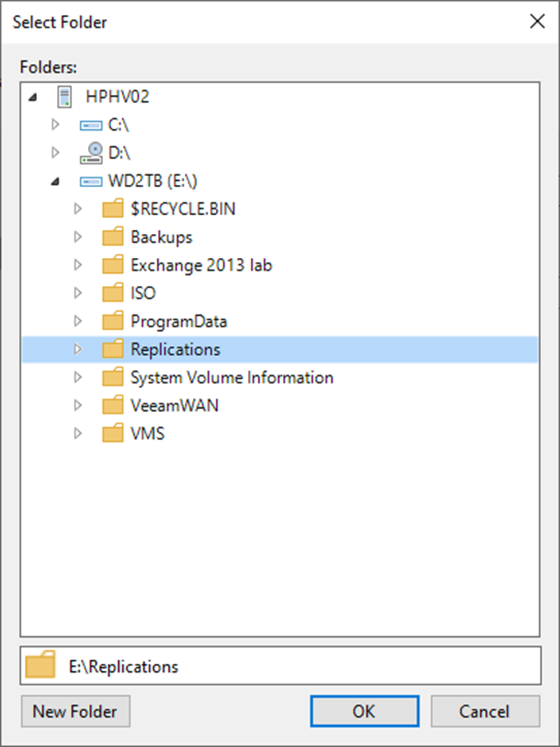The image size is (560, 747).
Task: Select the Exchange 2013 lab folder
Action: 201,265
